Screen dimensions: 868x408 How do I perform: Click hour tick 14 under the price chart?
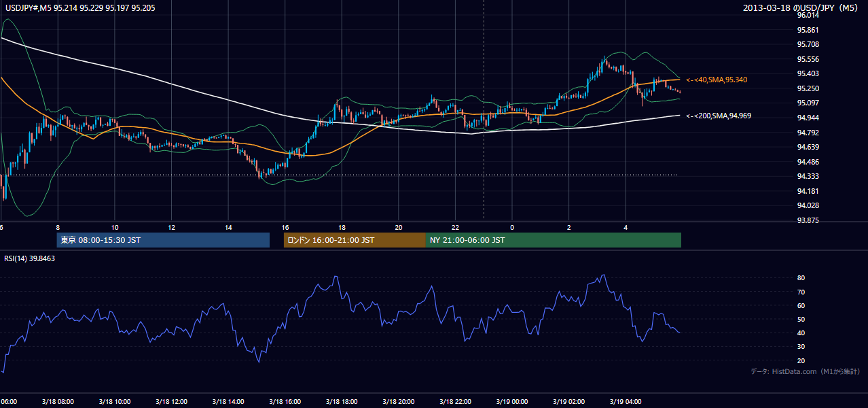point(228,227)
